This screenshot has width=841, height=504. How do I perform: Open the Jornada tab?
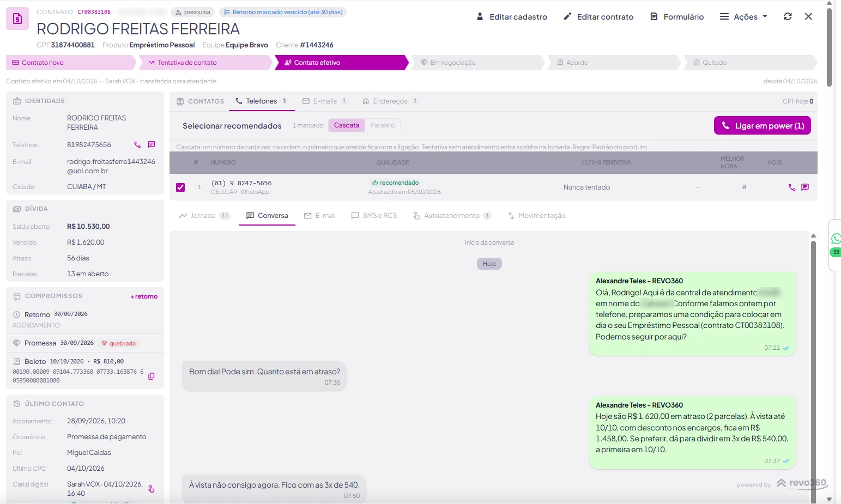coord(204,216)
